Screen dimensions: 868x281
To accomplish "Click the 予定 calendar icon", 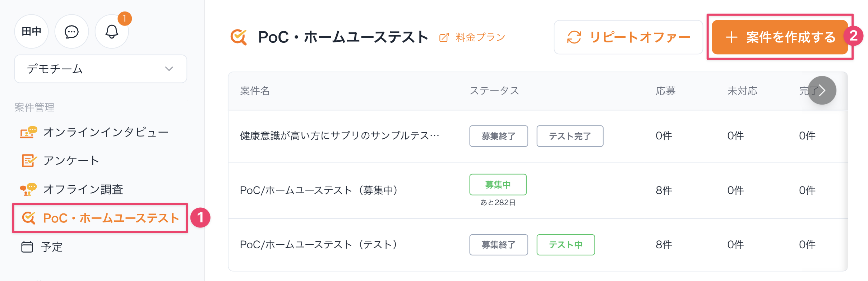I will [27, 247].
